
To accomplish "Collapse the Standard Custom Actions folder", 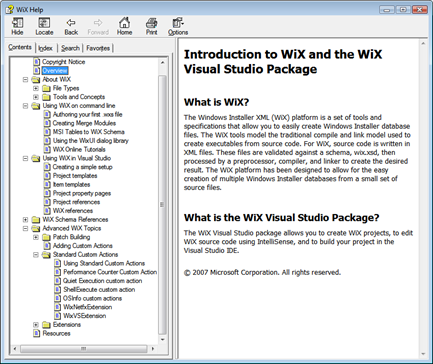I will 36,254.
